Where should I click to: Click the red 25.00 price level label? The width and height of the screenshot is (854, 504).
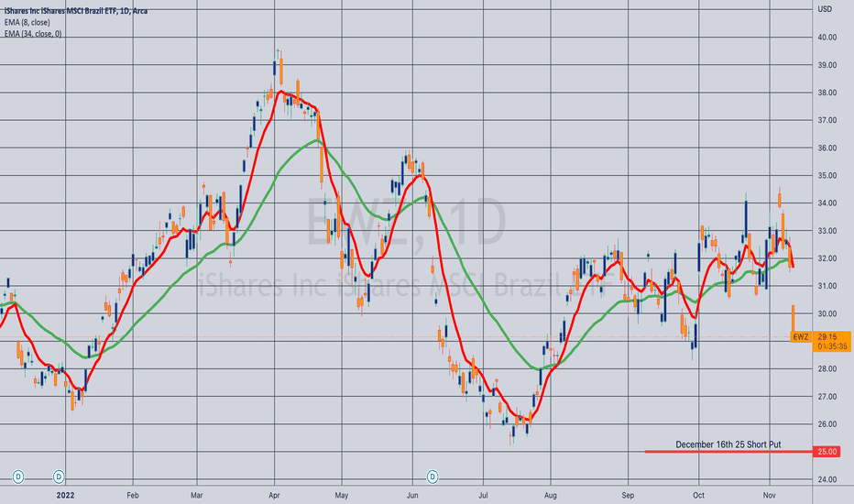coord(827,452)
